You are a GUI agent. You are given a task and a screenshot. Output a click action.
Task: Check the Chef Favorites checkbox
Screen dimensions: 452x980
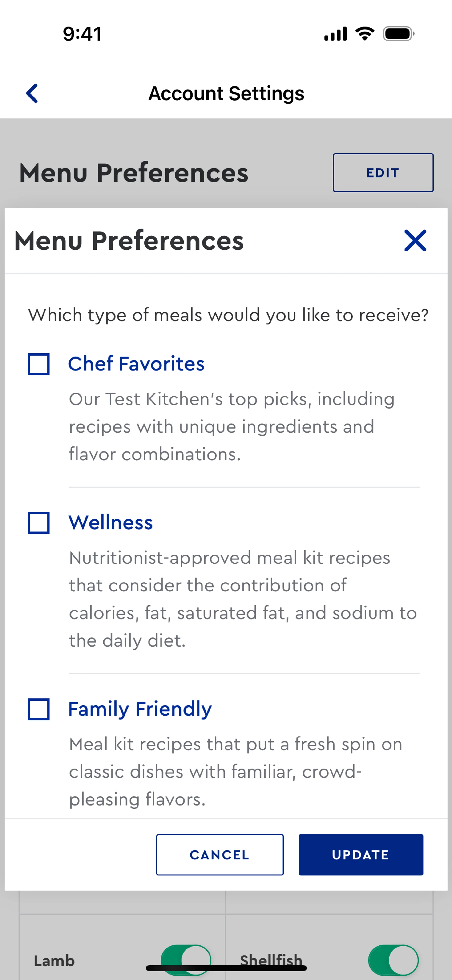pos(38,364)
